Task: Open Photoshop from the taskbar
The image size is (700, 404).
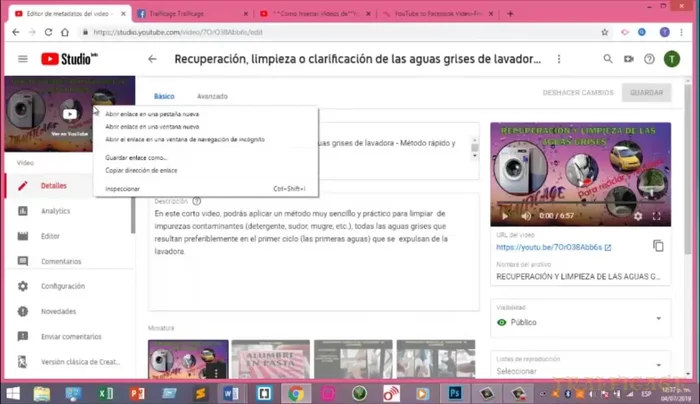Action: point(454,394)
